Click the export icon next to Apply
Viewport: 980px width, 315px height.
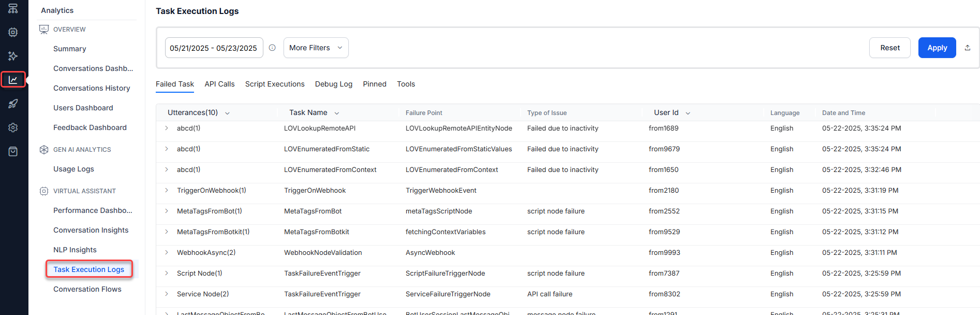tap(968, 48)
